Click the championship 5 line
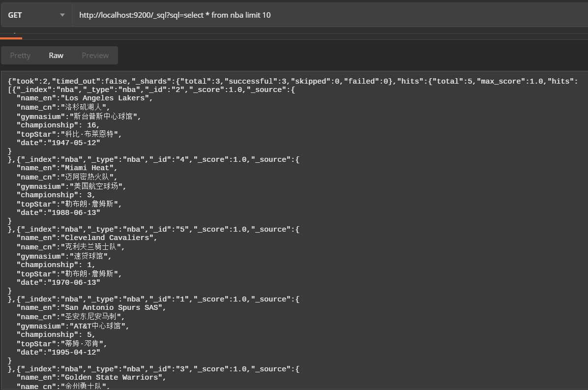This screenshot has width=588, height=390. (56, 334)
